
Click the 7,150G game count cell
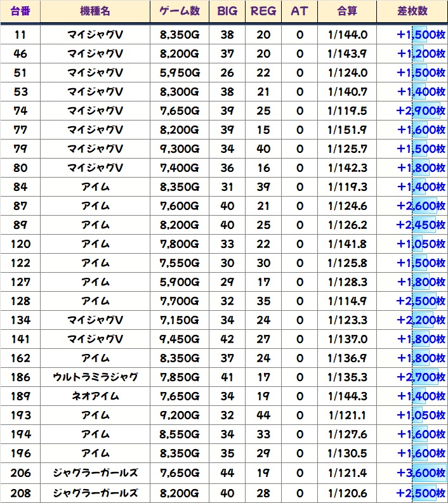(x=180, y=320)
